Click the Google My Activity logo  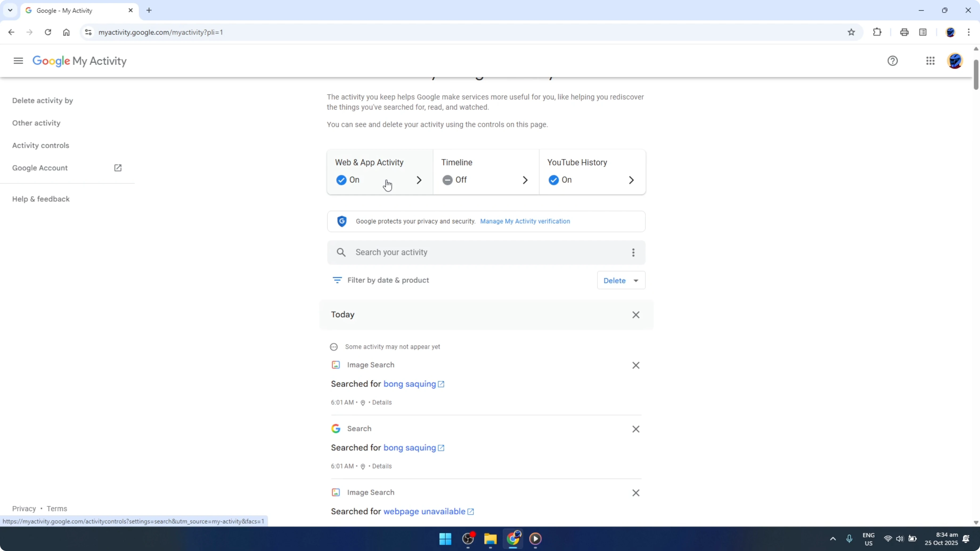[80, 61]
